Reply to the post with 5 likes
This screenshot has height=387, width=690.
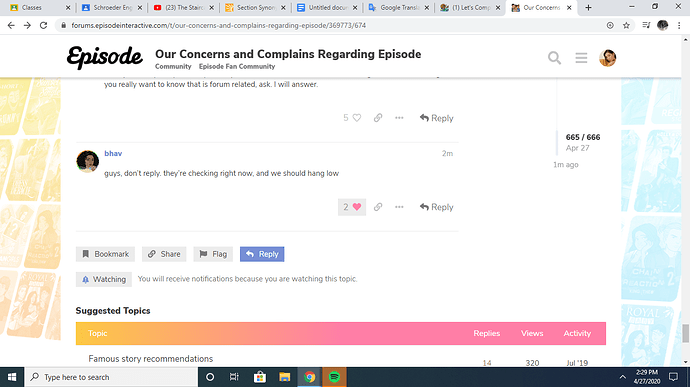point(437,118)
